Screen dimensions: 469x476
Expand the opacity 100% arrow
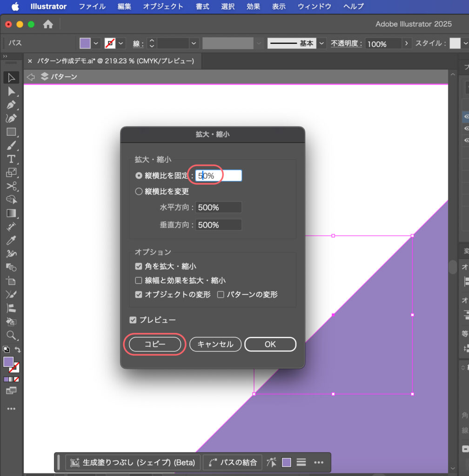pos(407,43)
